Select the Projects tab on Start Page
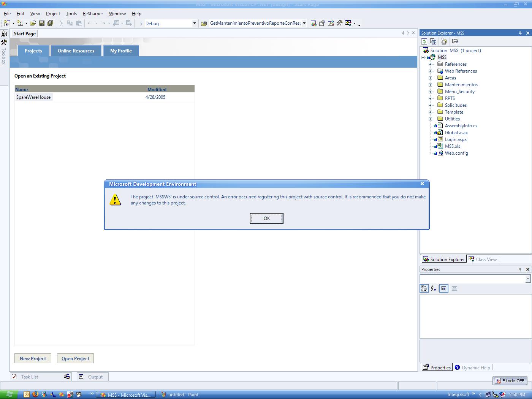Image resolution: width=532 pixels, height=399 pixels. [x=33, y=51]
